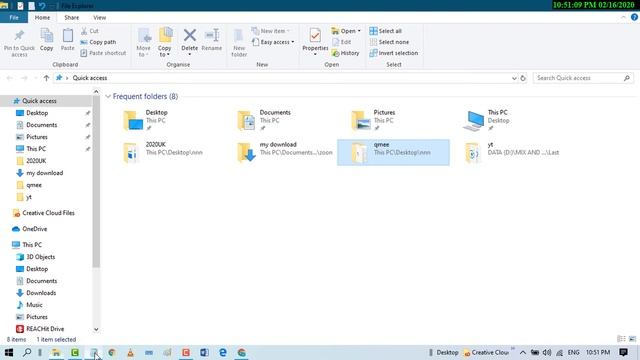Refresh the Quick access view
This screenshot has height=360, width=640.
523,78
